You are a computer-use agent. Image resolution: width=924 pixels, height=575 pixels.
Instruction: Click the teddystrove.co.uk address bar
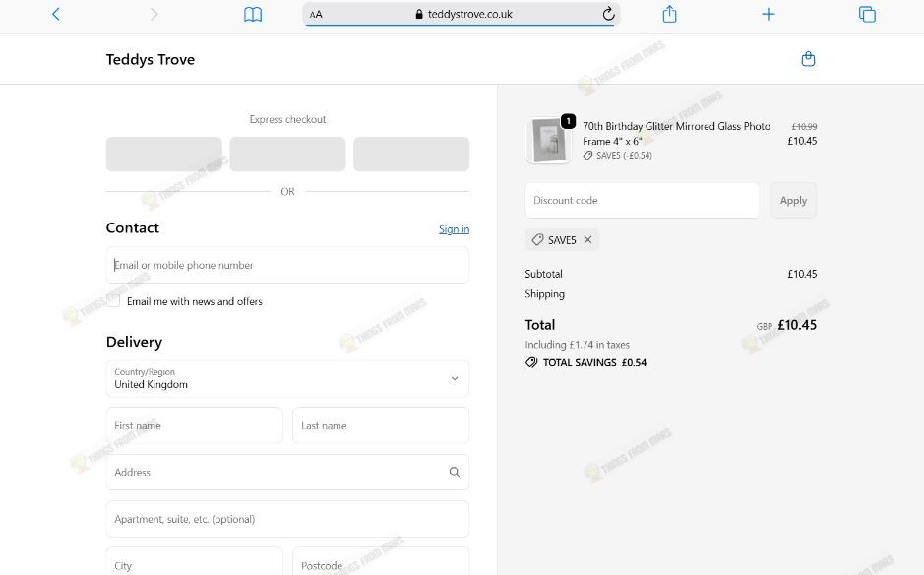[462, 14]
